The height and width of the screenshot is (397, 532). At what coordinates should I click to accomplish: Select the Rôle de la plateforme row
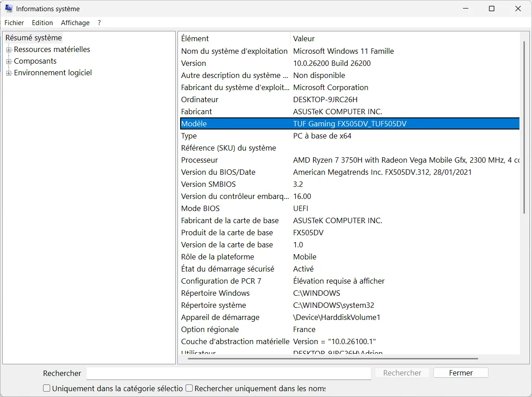pyautogui.click(x=350, y=257)
